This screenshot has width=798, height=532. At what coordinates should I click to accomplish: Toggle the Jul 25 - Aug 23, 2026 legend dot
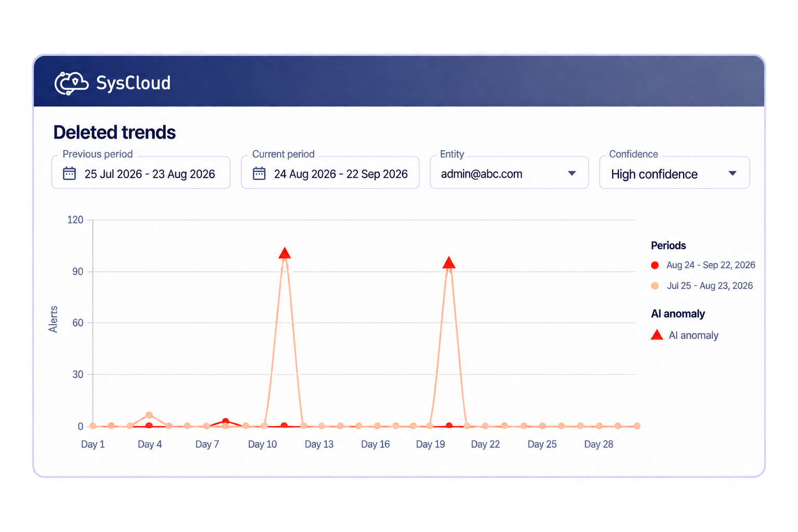click(x=655, y=286)
